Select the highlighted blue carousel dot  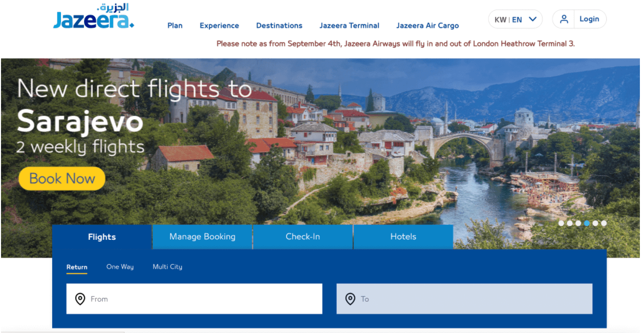587,223
